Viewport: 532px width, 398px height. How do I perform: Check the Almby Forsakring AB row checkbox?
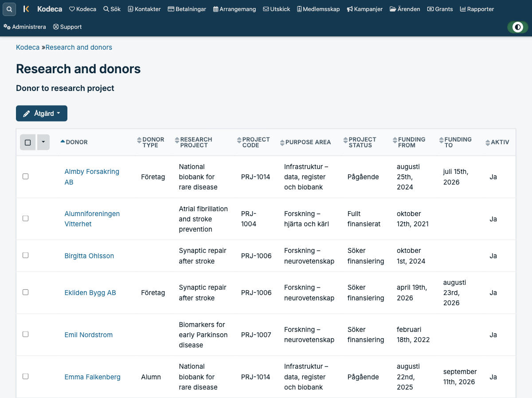(25, 177)
